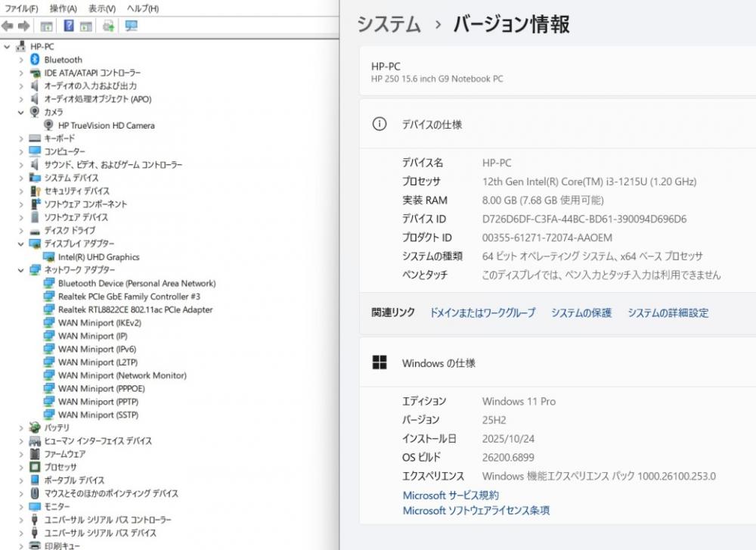
Task: Select WAN Miniport (IKEv2)
Action: tap(100, 323)
